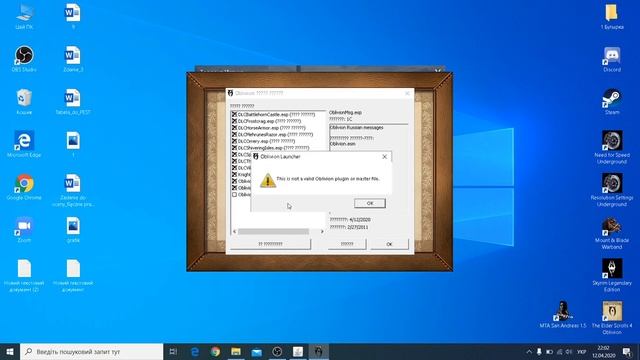The height and width of the screenshot is (360, 640).
Task: Open OBS Studio desktop shortcut
Action: pos(24,59)
